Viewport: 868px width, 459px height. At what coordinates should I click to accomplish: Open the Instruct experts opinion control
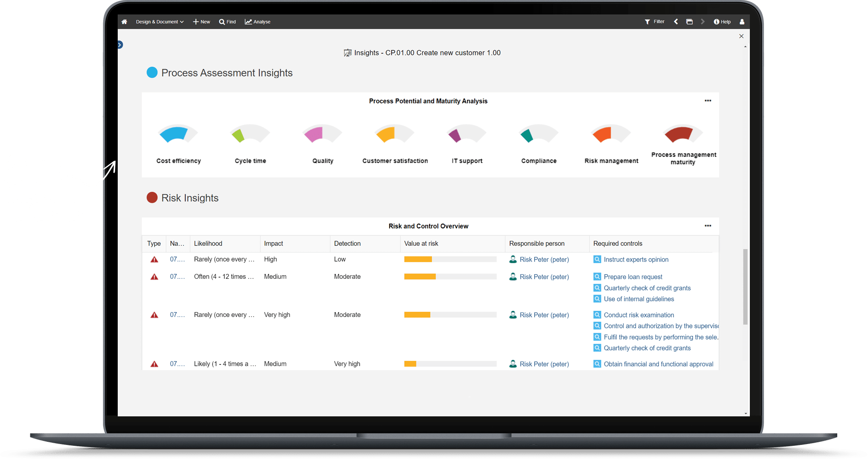pos(636,259)
